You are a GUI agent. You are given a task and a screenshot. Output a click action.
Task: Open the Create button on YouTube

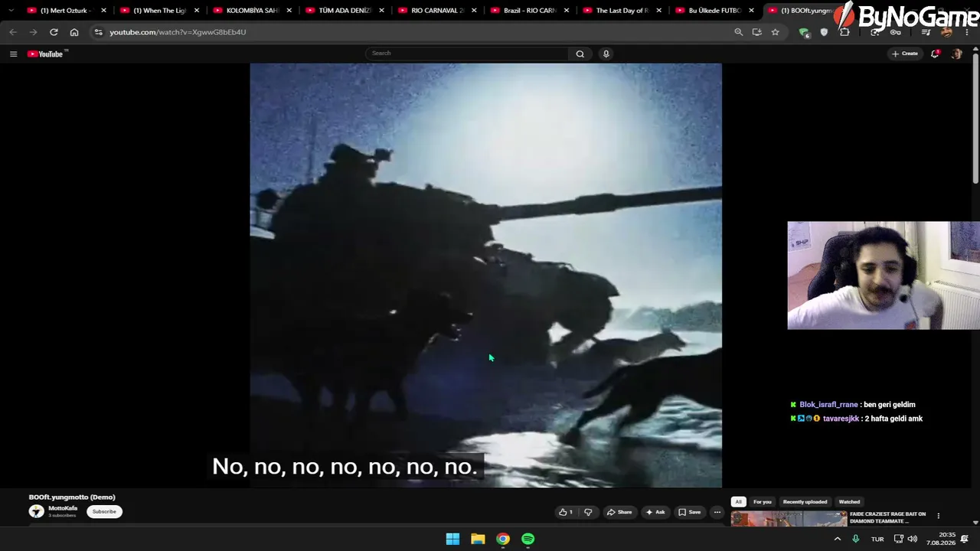tap(905, 54)
